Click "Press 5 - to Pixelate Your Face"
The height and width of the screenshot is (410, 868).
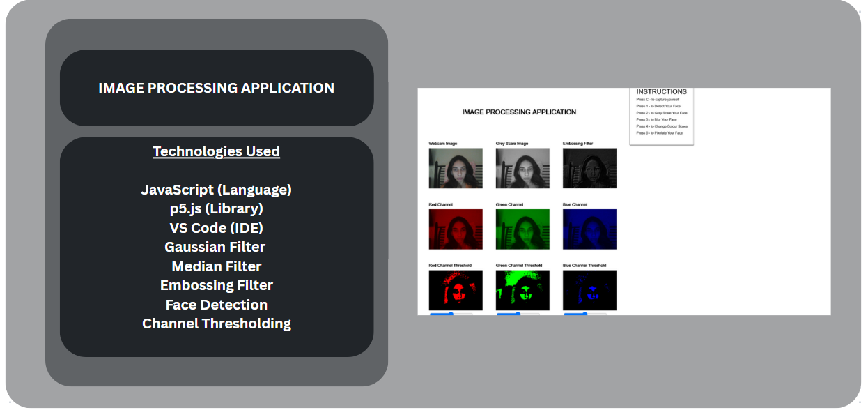[659, 132]
